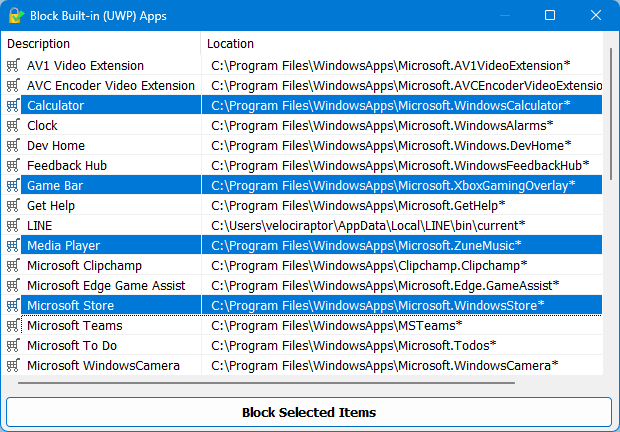Select the Get Help row
Viewport: 620px width, 432px height.
pyautogui.click(x=302, y=206)
